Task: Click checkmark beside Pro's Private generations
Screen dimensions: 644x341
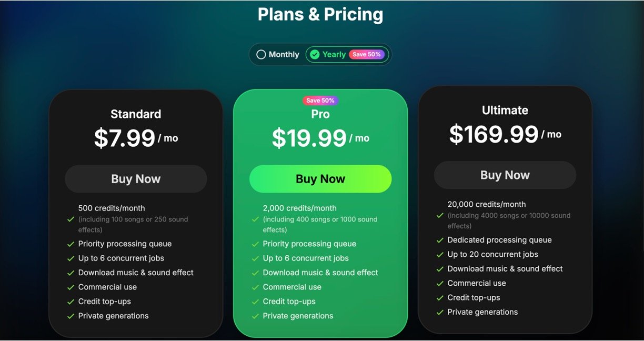Action: 255,316
